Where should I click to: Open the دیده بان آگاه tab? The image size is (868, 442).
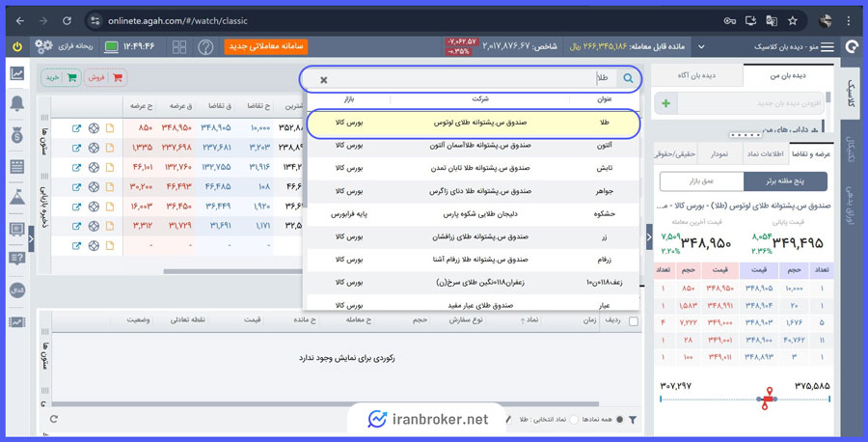[x=697, y=76]
